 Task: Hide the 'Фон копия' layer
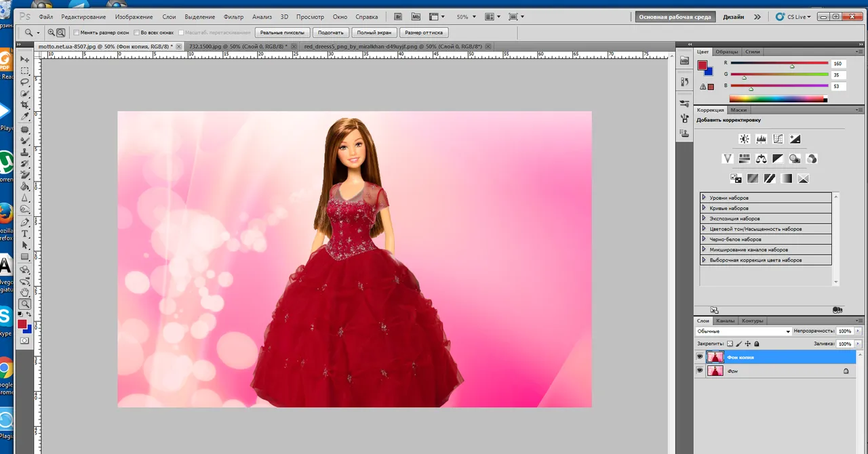699,356
